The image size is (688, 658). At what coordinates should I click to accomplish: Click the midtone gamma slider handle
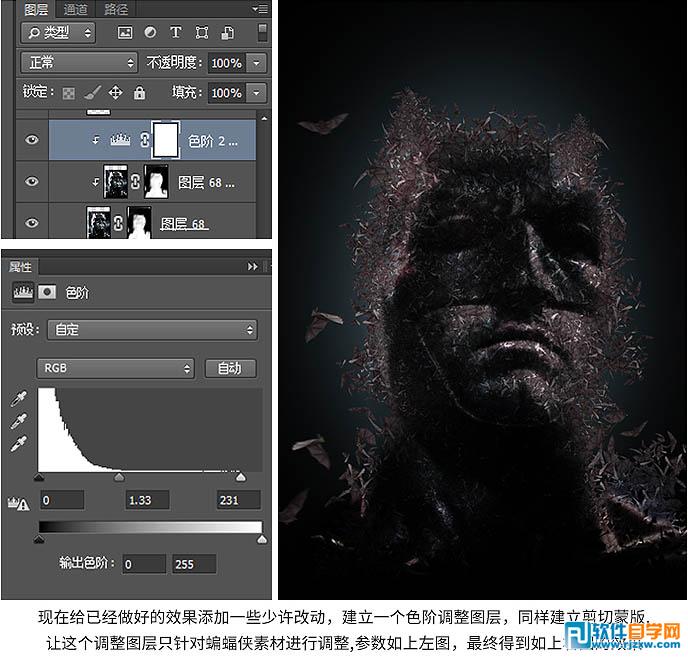coord(119,477)
